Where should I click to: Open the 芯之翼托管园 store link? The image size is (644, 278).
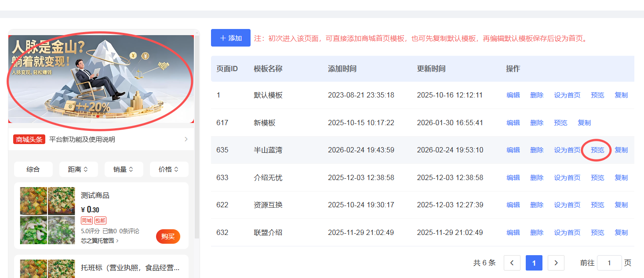coord(99,241)
